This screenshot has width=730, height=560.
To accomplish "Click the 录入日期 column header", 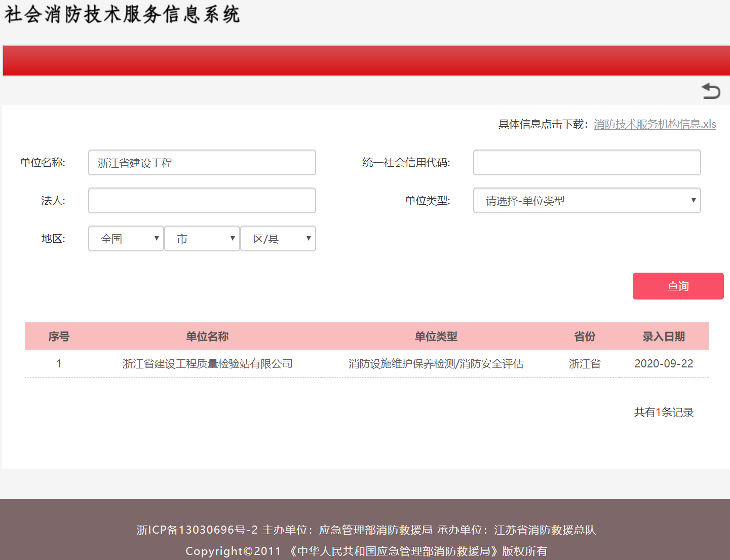I will (x=664, y=337).
